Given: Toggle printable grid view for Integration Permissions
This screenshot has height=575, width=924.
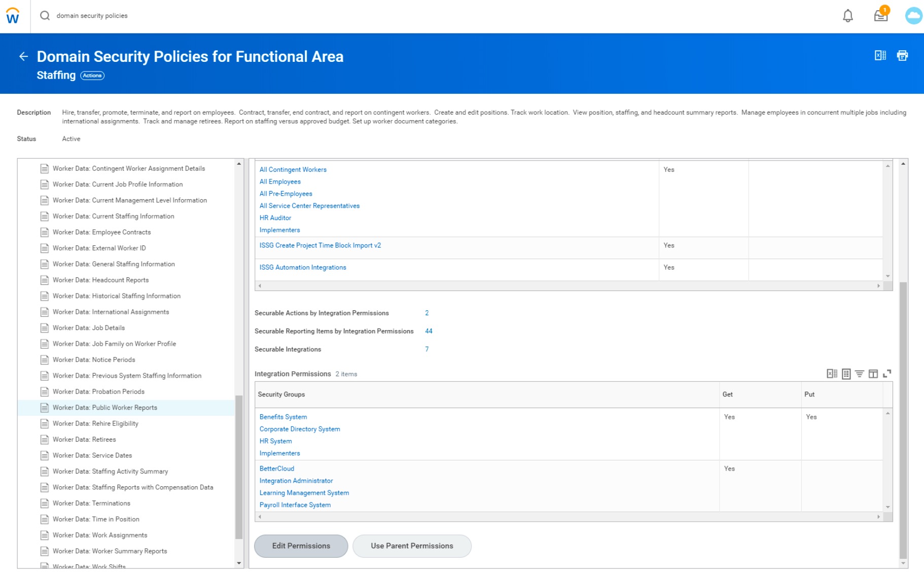Looking at the screenshot, I should 845,374.
